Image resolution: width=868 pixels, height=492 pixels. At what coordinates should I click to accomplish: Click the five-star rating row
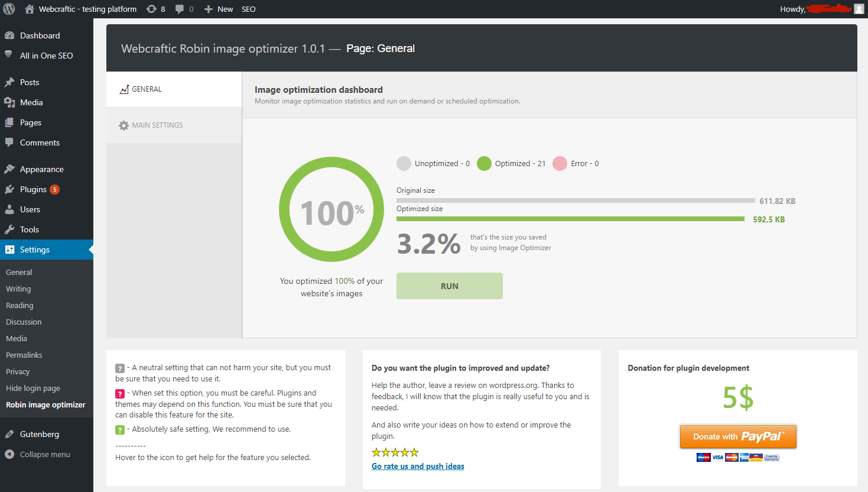[395, 452]
